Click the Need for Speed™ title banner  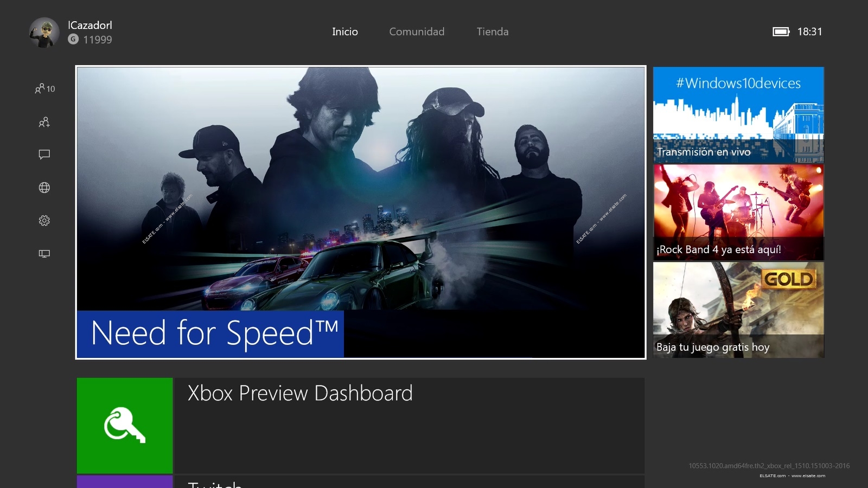210,333
